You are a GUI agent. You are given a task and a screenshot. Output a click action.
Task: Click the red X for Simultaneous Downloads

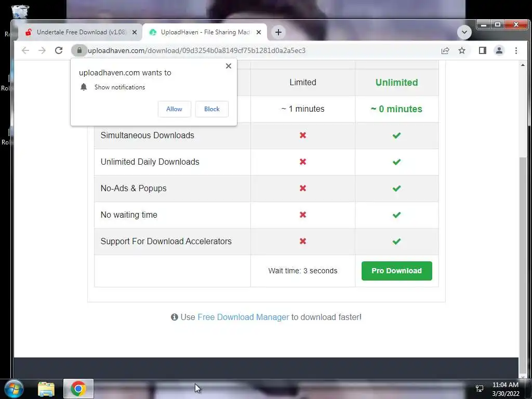tap(303, 135)
